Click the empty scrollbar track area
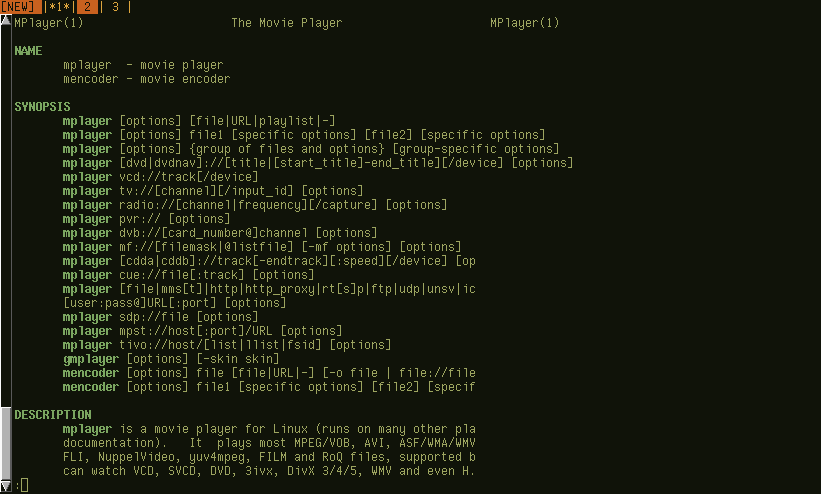Image resolution: width=821 pixels, height=494 pixels. click(6, 216)
